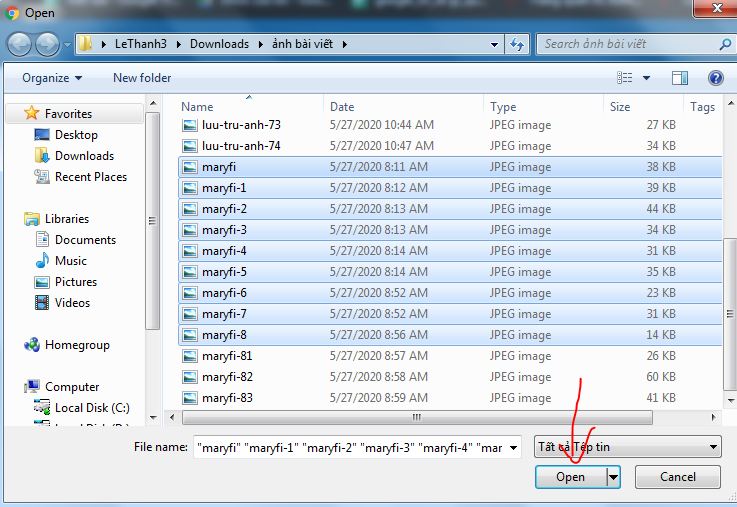
Task: Sort by the Type column header
Action: (x=503, y=107)
